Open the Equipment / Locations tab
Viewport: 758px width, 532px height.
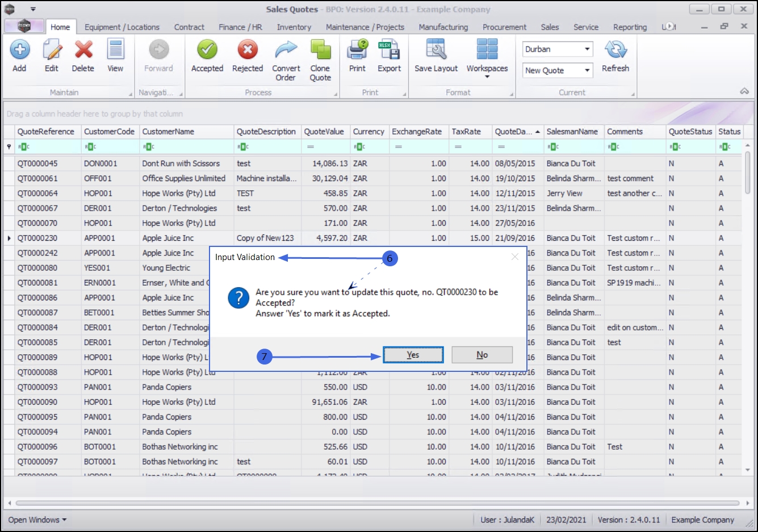[122, 27]
